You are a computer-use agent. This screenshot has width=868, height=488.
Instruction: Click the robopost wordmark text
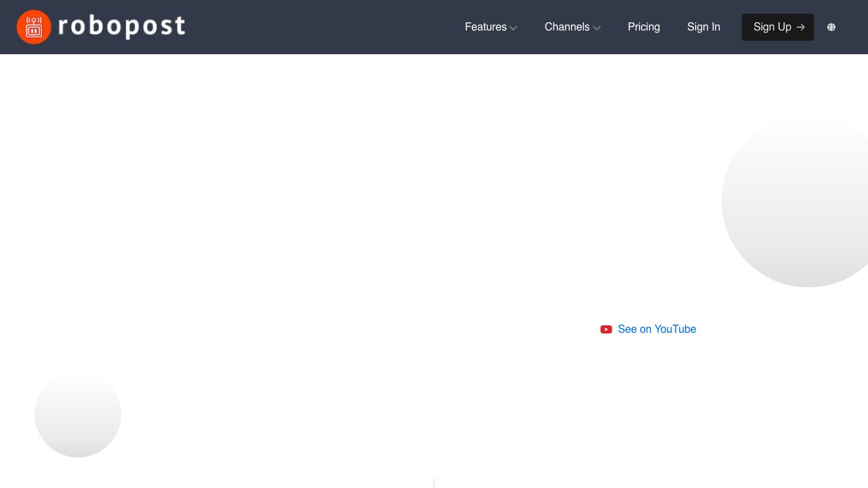pyautogui.click(x=122, y=27)
